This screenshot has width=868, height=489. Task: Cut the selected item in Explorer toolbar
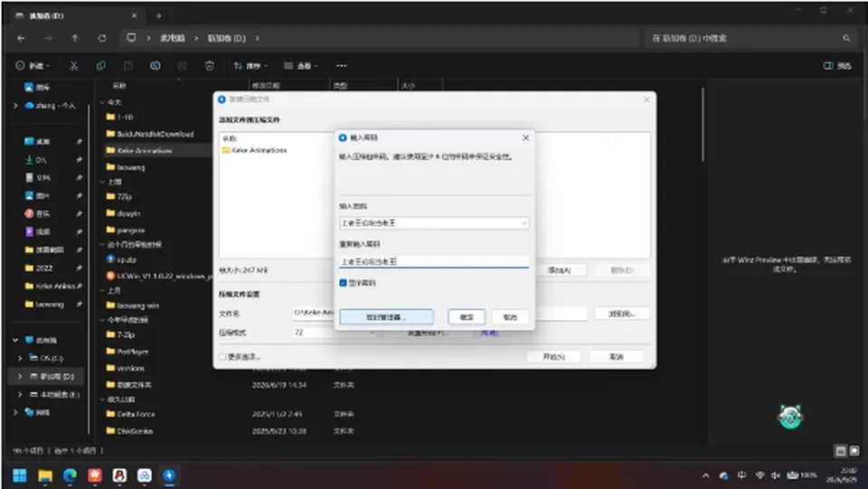(73, 66)
